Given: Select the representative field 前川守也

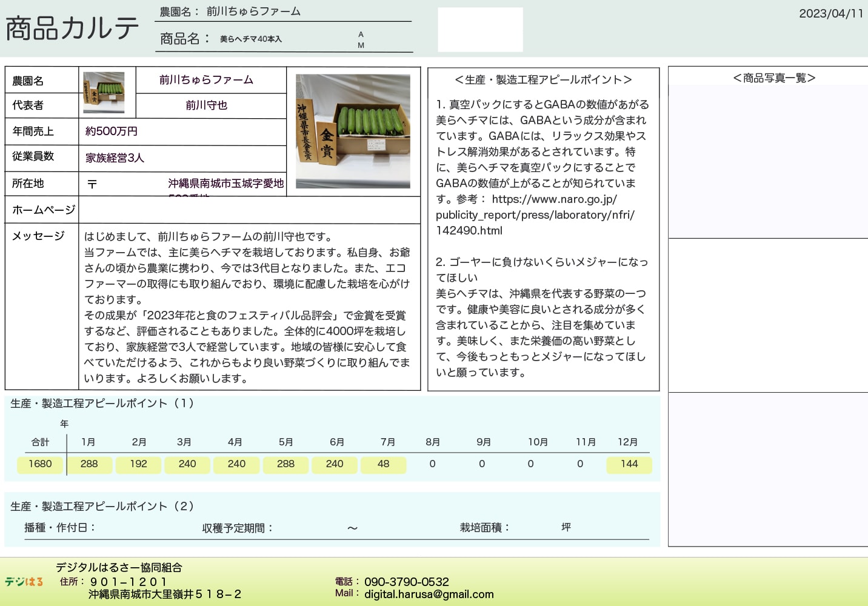Looking at the screenshot, I should coord(206,105).
